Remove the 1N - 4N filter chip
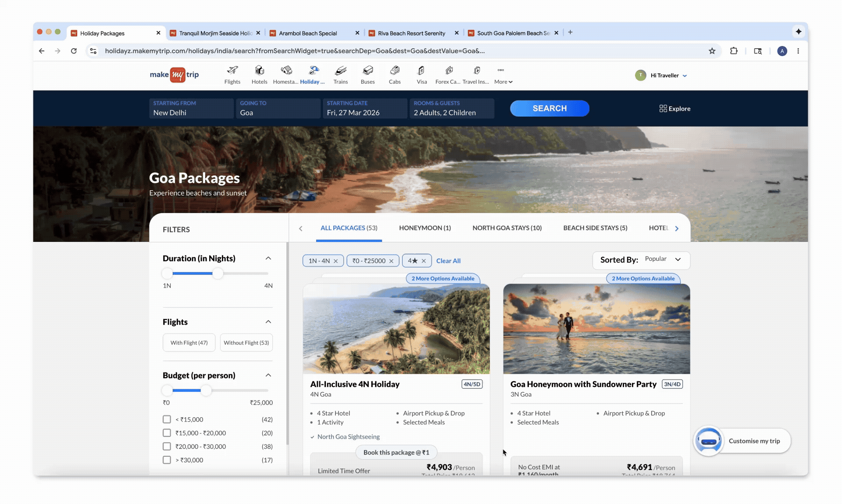842x504 pixels. tap(335, 261)
